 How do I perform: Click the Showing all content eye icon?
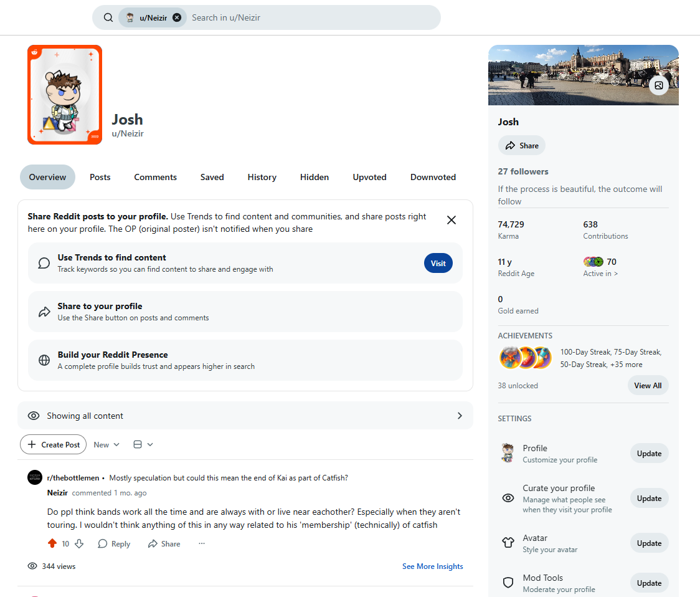34,416
